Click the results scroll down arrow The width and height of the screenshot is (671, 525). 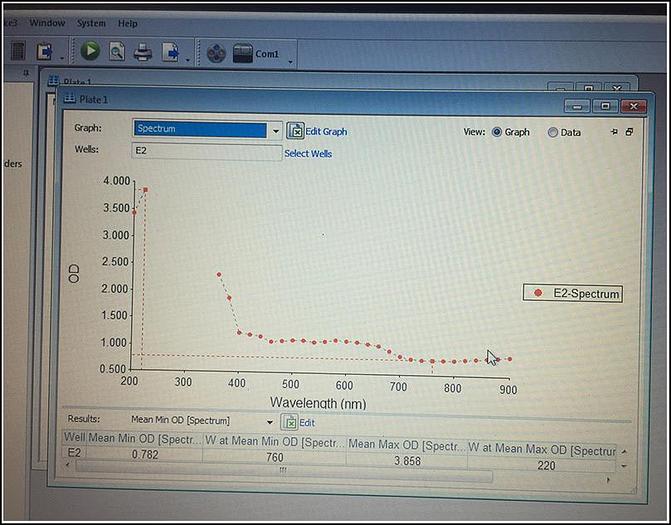pos(624,466)
